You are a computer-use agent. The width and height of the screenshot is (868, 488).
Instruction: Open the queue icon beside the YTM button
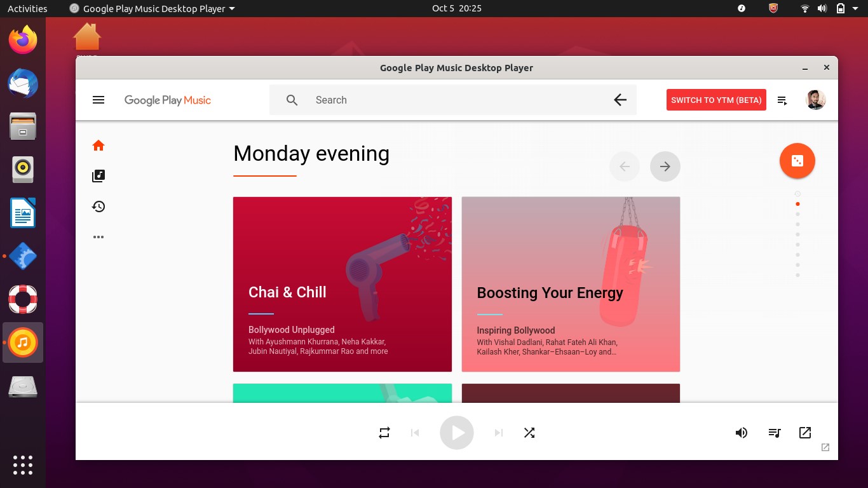point(782,100)
